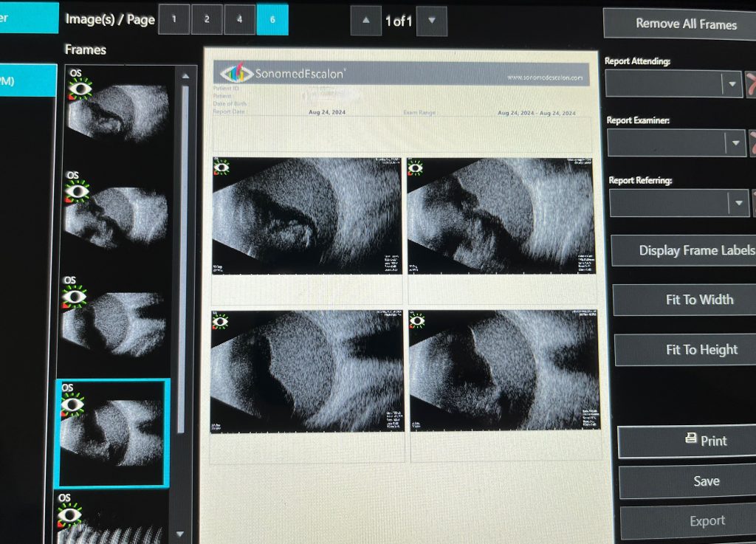Viewport: 756px width, 544px height.
Task: Go to previous report page arrow
Action: coord(366,21)
